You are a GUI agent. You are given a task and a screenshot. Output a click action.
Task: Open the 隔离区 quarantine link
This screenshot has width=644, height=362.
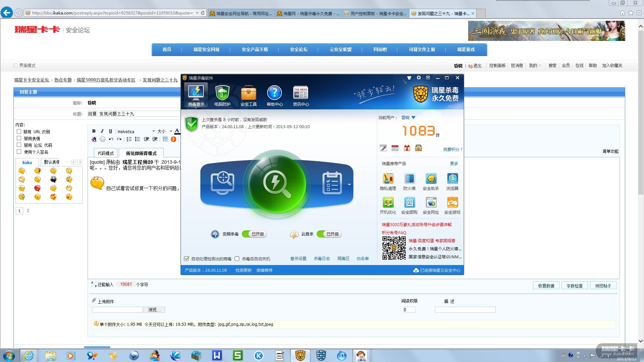343,259
